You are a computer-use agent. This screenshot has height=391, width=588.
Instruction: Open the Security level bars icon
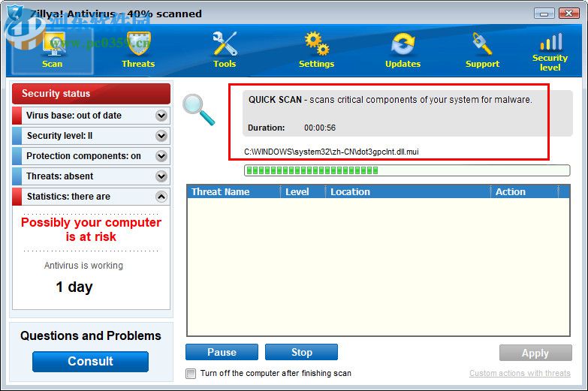551,41
